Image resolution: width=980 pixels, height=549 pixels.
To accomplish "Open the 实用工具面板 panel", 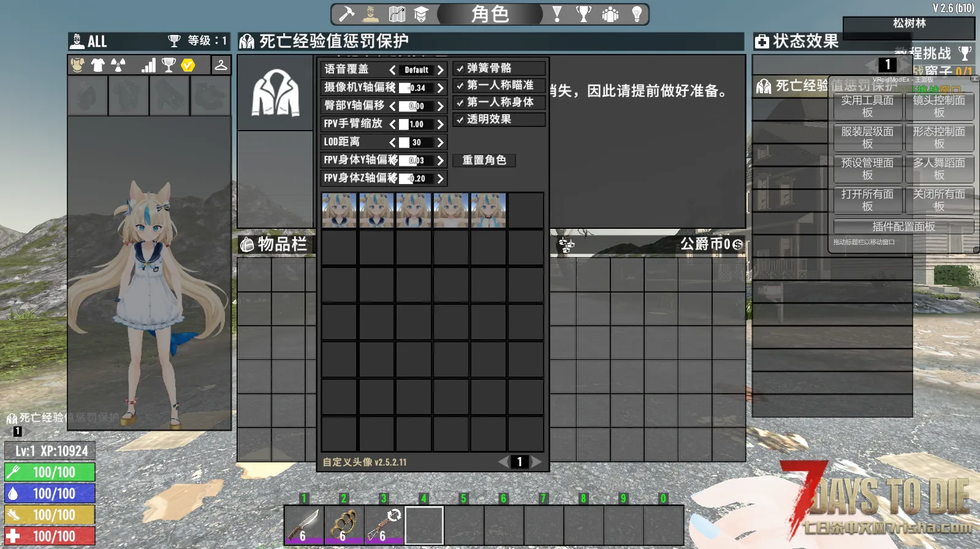I will 867,106.
